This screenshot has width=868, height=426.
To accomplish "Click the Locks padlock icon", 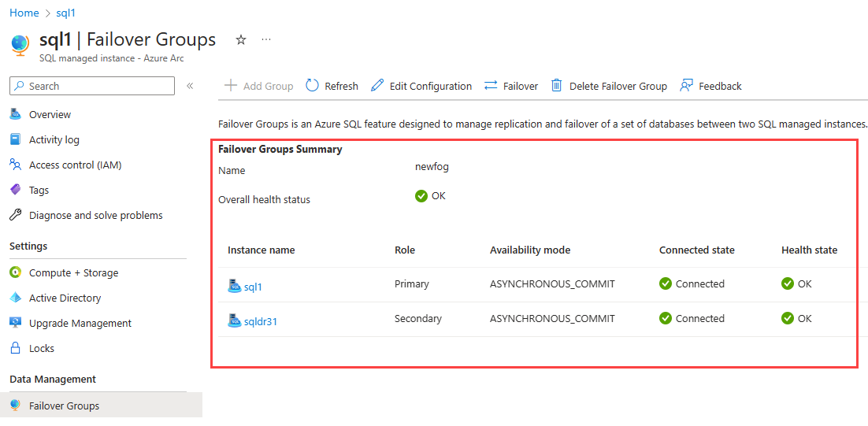I will [x=16, y=349].
